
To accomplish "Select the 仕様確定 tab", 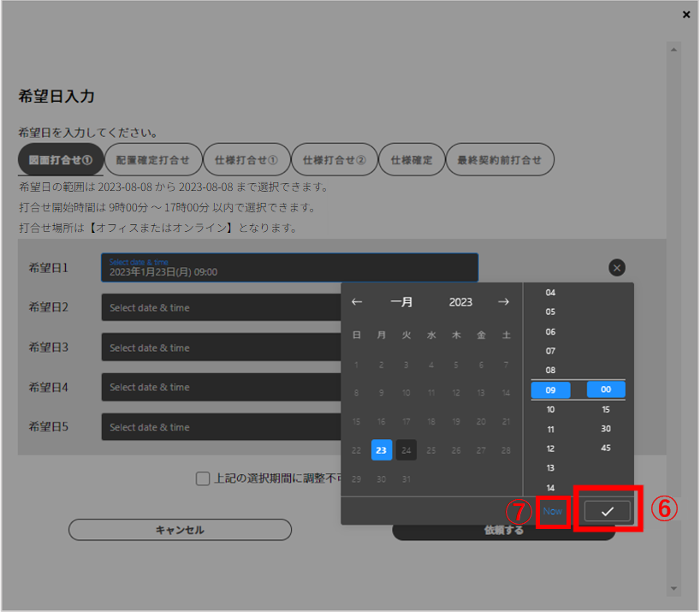I will coord(412,160).
